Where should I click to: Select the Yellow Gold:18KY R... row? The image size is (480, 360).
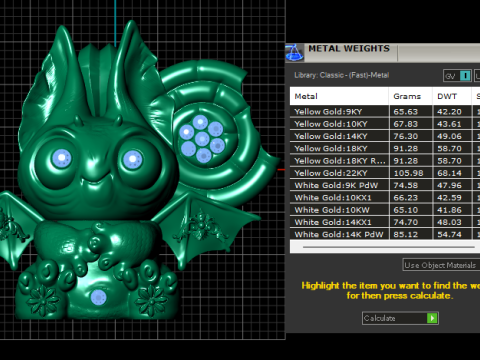point(385,161)
